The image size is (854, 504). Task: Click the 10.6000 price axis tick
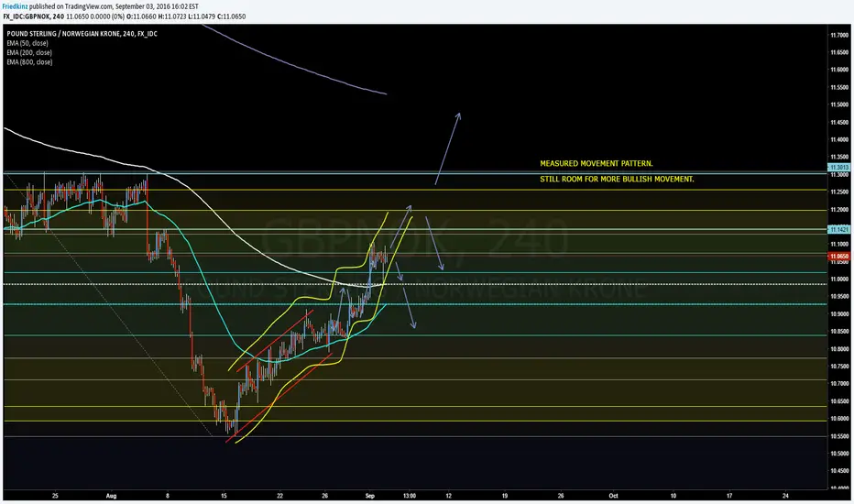pos(839,419)
